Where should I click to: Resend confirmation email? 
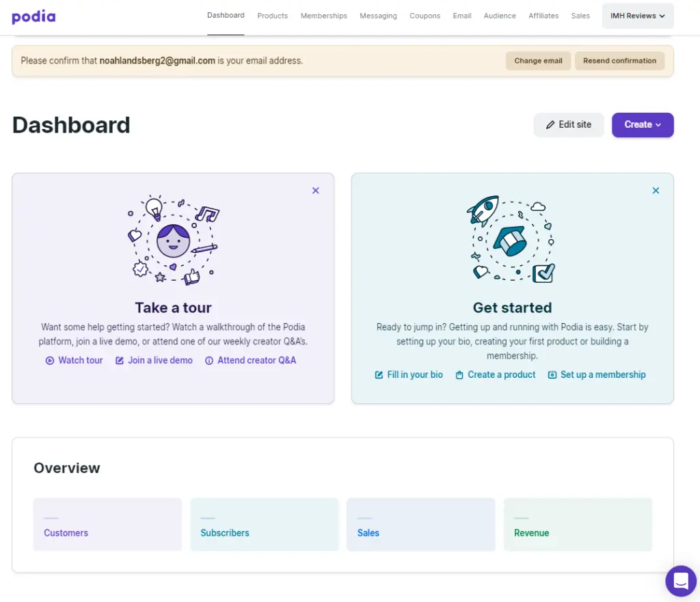(x=619, y=61)
